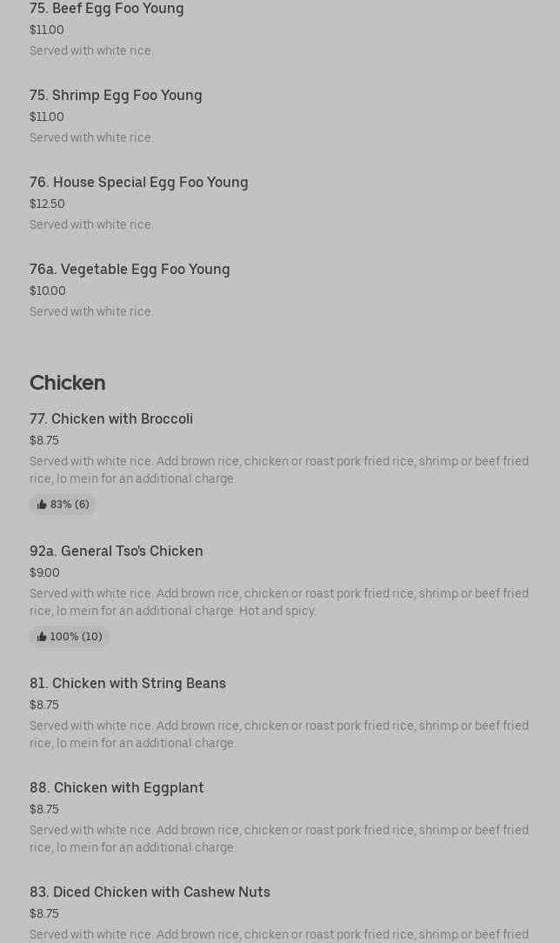560x943 pixels.
Task: Click Shrimp Egg Foo Young $11.00 price
Action: pyautogui.click(x=47, y=117)
